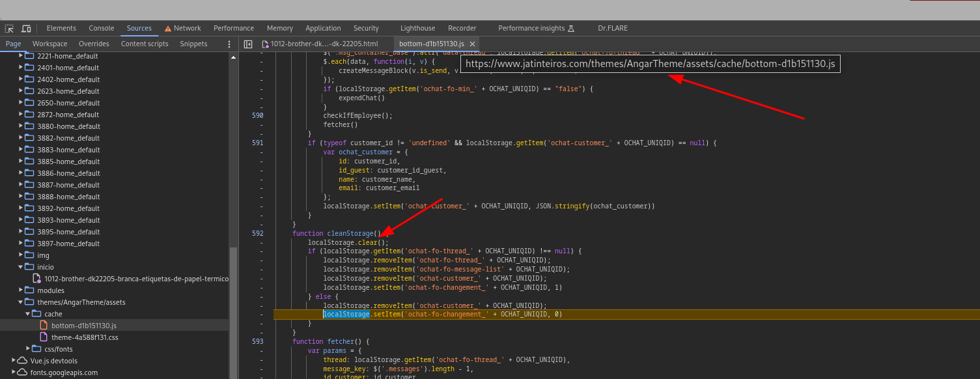Click the Network tab warning icon

pos(168,29)
